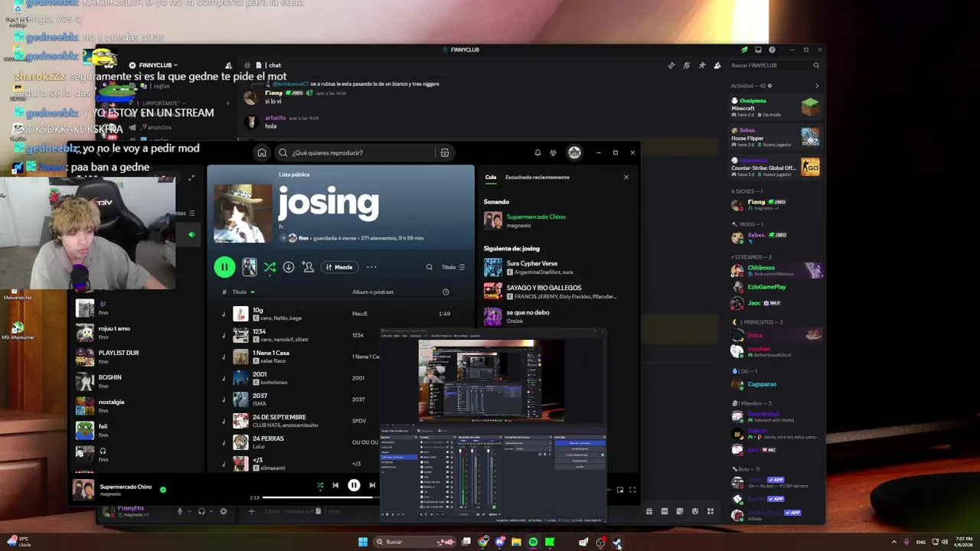This screenshot has height=551, width=980.
Task: Open Spotify notifications bell
Action: click(x=537, y=152)
